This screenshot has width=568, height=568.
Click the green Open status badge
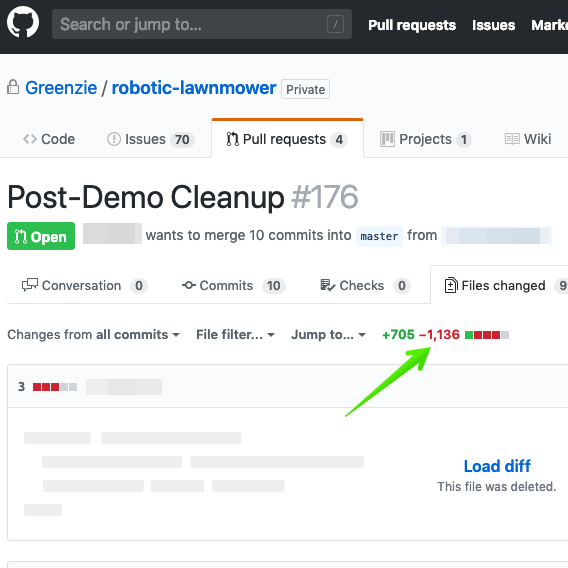click(x=41, y=236)
